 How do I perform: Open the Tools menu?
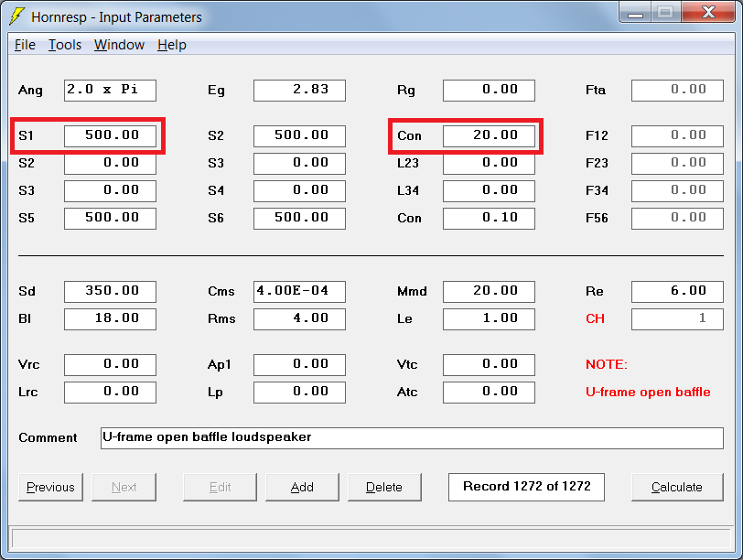click(x=65, y=45)
